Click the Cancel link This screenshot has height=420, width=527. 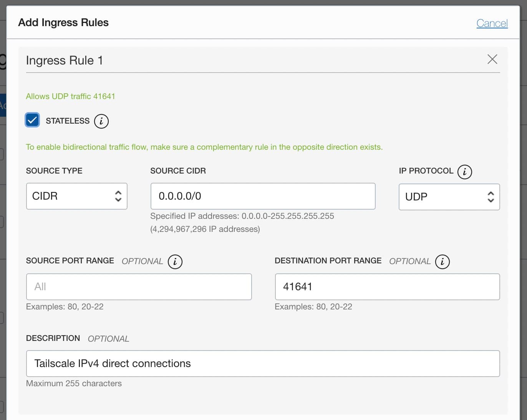(492, 23)
